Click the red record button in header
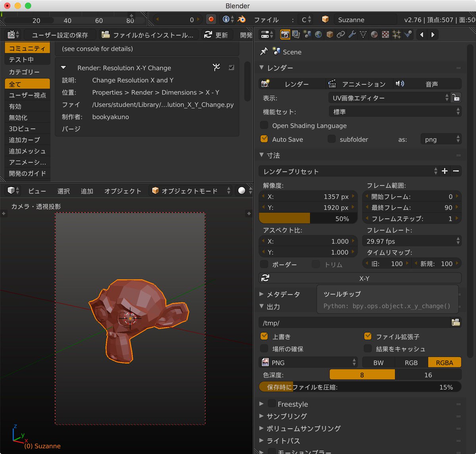The image size is (476, 454). pos(211,19)
